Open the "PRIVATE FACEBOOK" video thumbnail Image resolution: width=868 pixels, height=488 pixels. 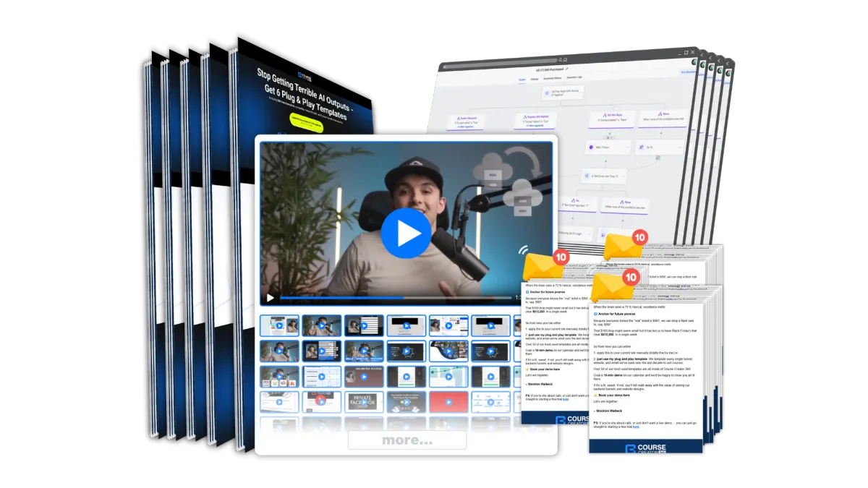[364, 402]
